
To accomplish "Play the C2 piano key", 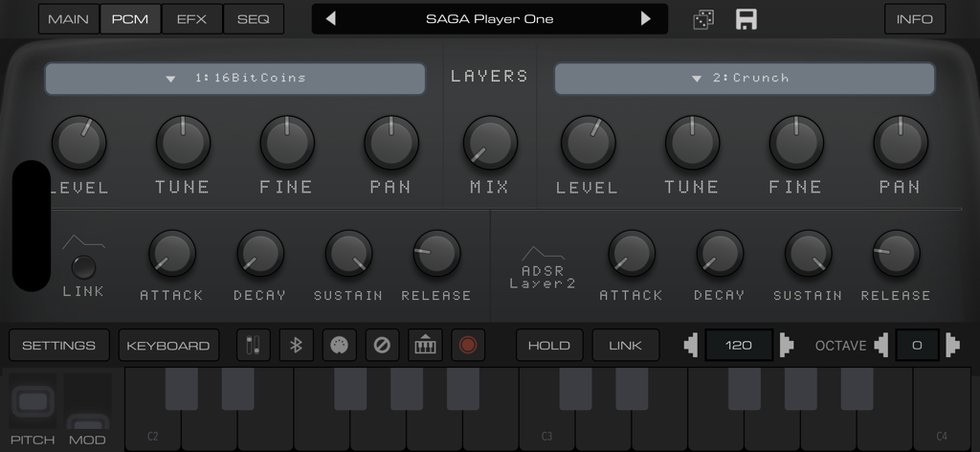I will point(153,431).
